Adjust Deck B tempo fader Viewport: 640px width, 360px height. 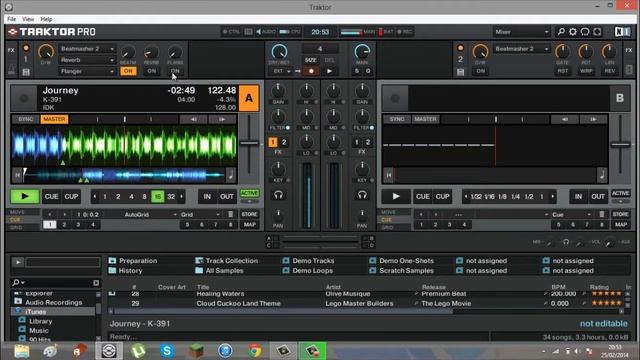(x=620, y=145)
